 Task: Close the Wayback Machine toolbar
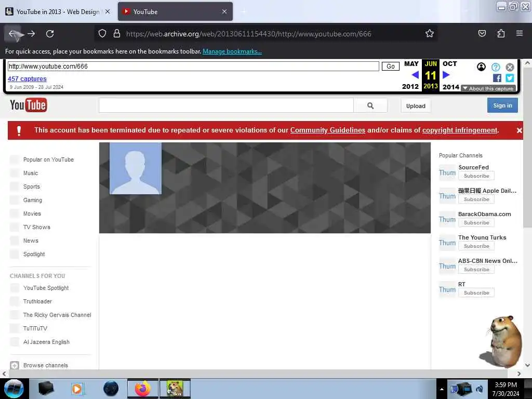[510, 67]
